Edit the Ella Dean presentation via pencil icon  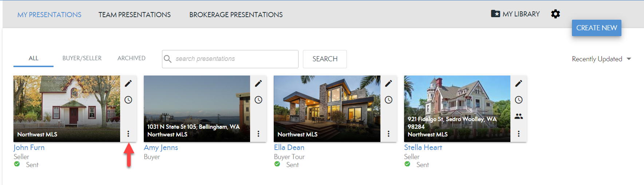[x=388, y=84]
